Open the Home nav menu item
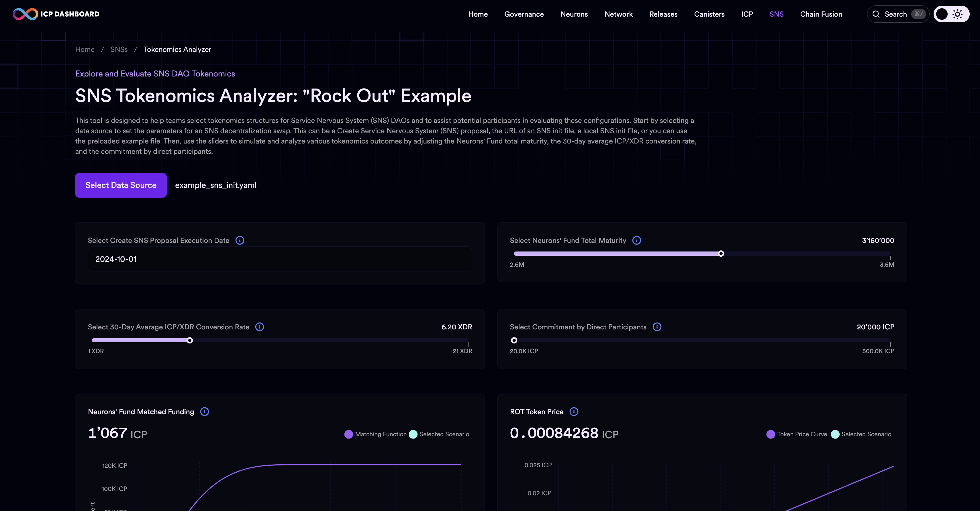The width and height of the screenshot is (980, 511). tap(478, 14)
